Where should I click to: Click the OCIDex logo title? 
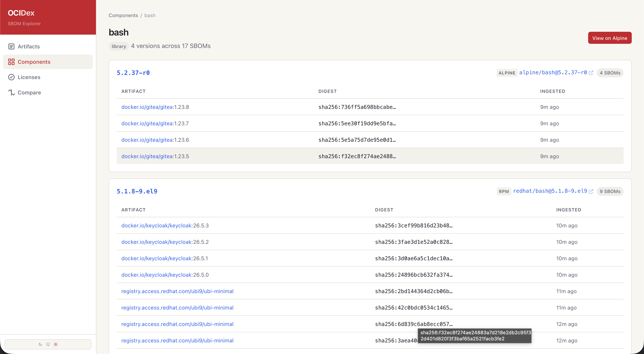[x=21, y=13]
